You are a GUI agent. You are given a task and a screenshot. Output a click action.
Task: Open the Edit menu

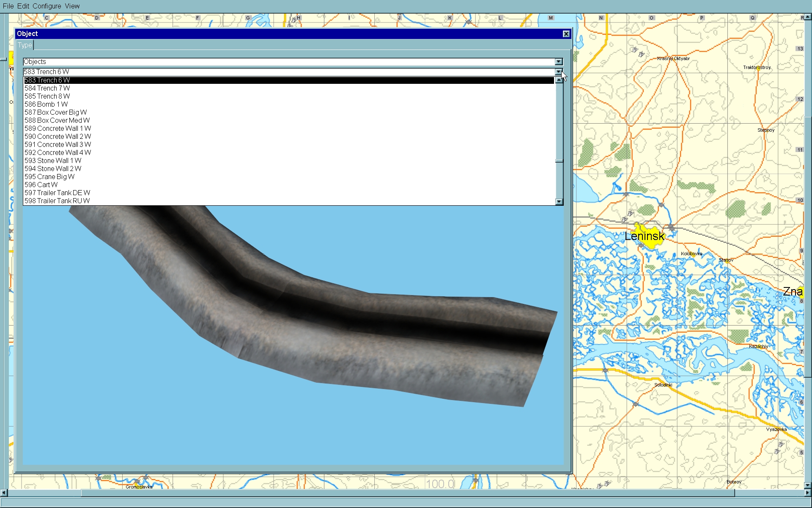click(23, 6)
